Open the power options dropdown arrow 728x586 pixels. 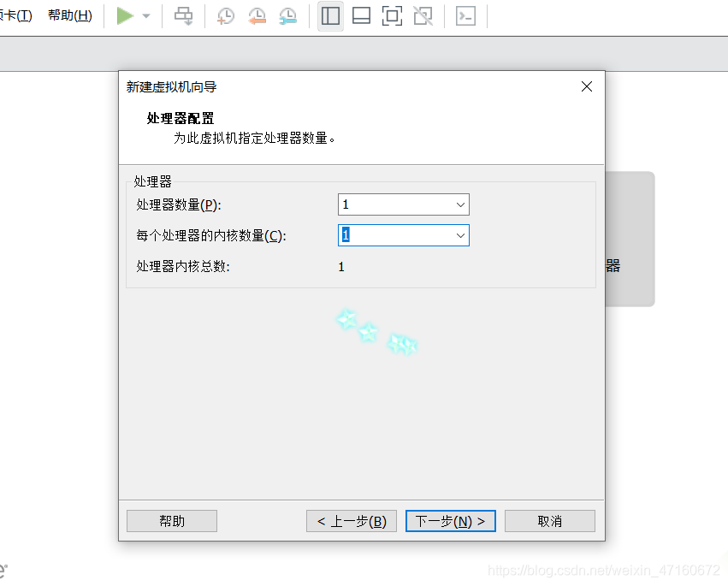pos(146,16)
